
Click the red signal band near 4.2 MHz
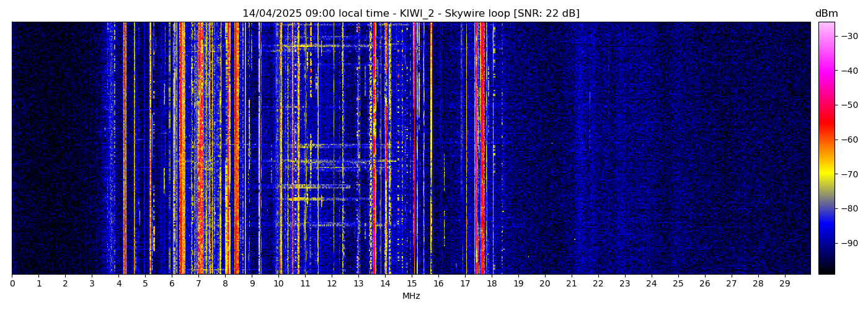[x=125, y=149]
